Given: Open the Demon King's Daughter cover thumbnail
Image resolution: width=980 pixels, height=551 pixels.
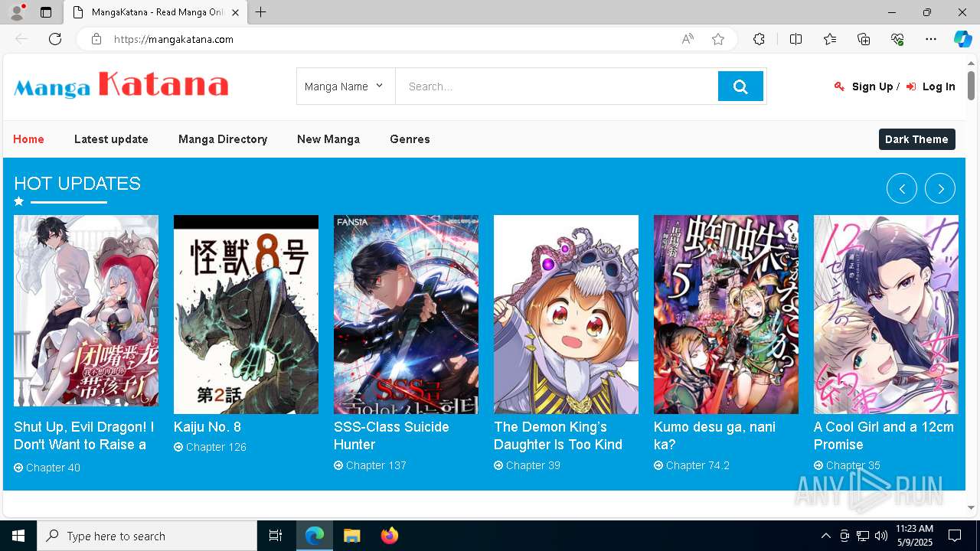Looking at the screenshot, I should [566, 315].
